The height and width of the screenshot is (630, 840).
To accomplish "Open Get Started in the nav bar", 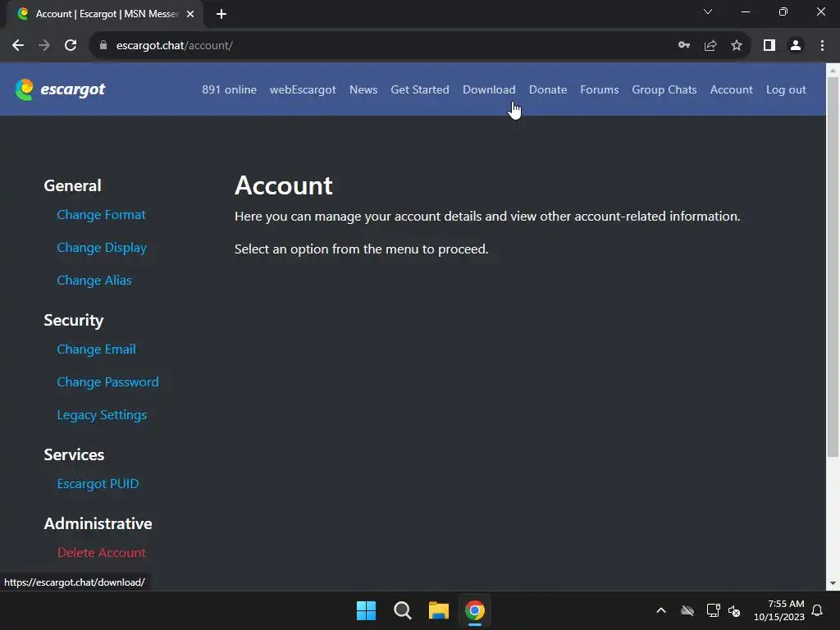I will pos(420,89).
